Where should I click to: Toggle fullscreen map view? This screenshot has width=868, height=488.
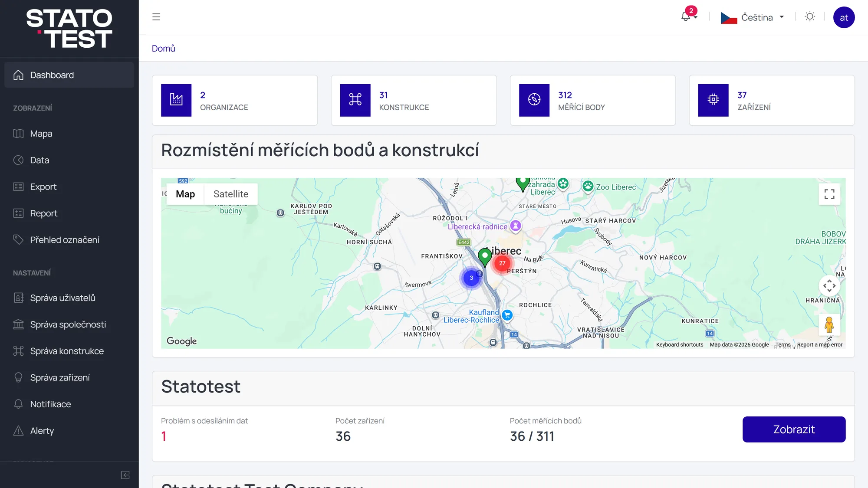coord(829,194)
